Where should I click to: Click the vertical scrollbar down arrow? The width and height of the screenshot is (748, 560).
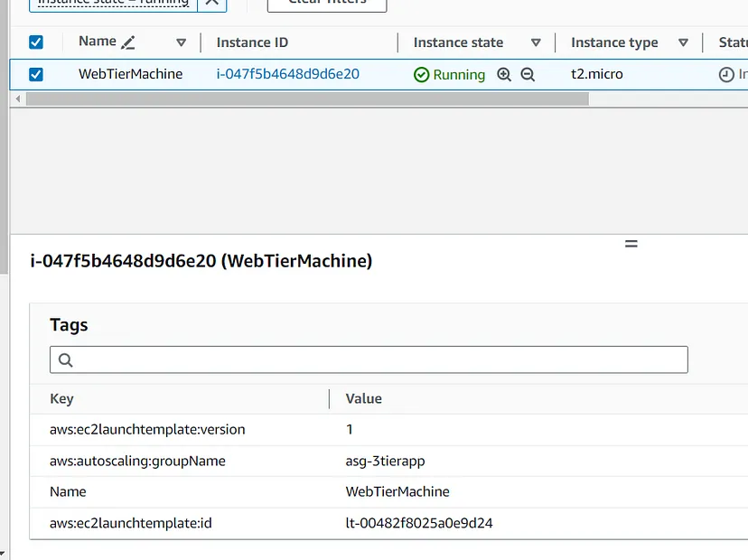coord(2,555)
